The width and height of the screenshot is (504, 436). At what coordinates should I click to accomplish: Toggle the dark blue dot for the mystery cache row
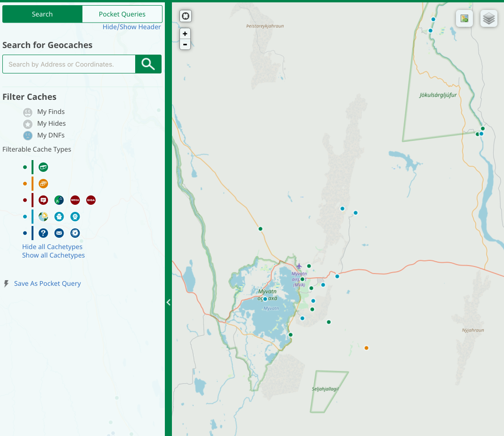click(25, 233)
